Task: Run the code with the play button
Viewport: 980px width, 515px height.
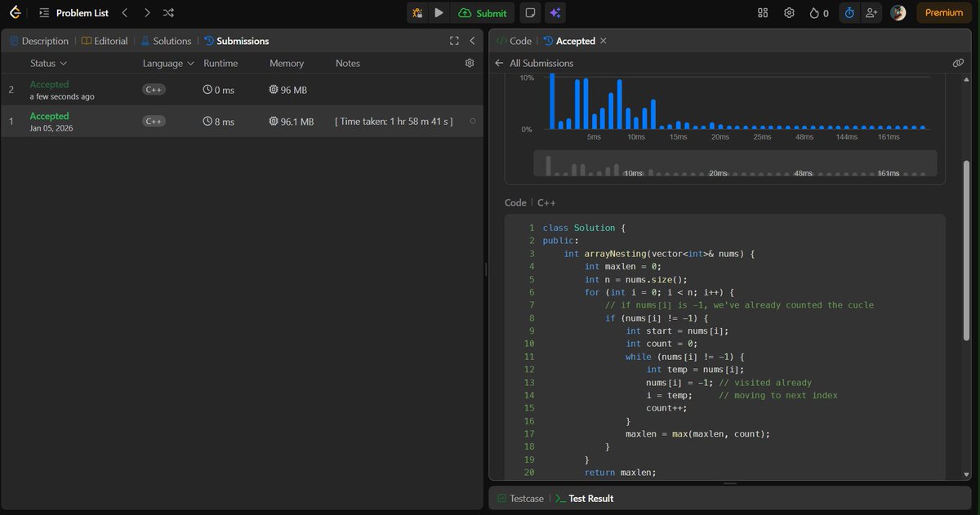Action: click(x=439, y=13)
